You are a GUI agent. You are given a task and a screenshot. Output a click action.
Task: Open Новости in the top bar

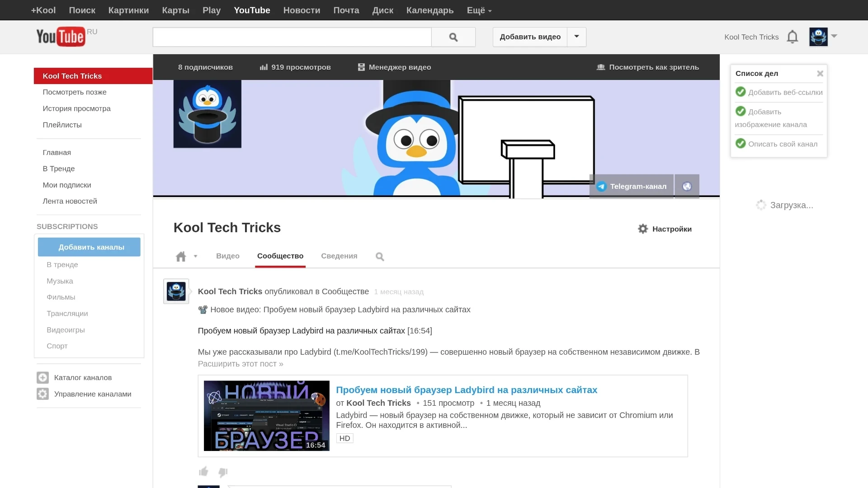(302, 10)
